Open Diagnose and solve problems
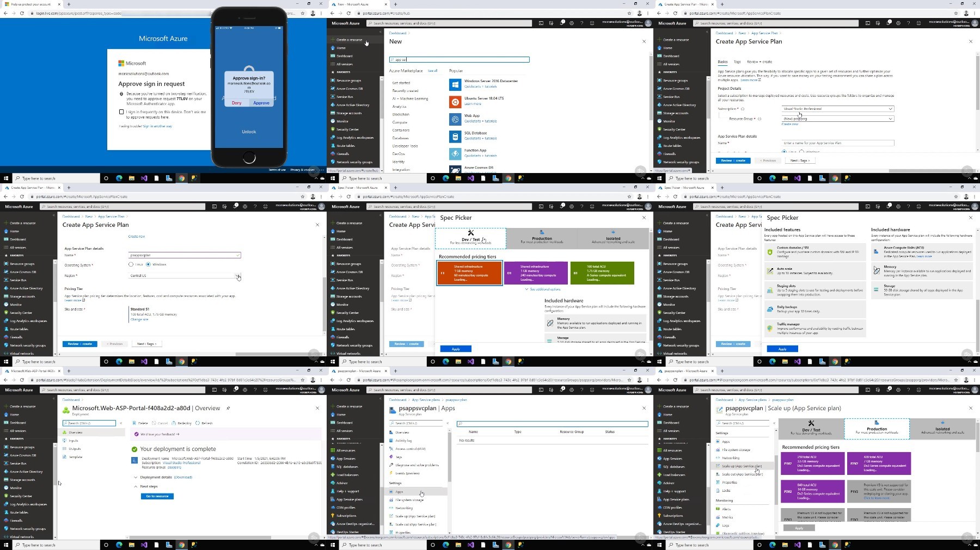This screenshot has height=550, width=980. click(x=416, y=465)
